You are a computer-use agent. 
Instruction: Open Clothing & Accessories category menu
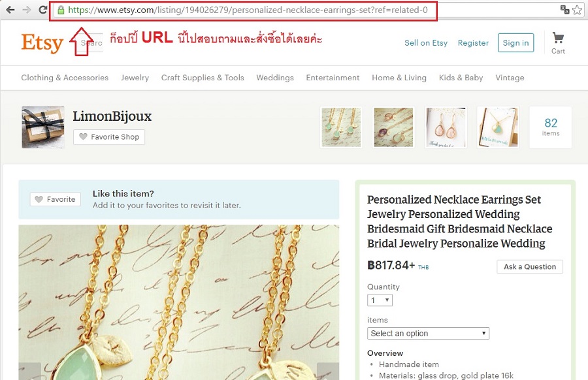click(x=65, y=78)
